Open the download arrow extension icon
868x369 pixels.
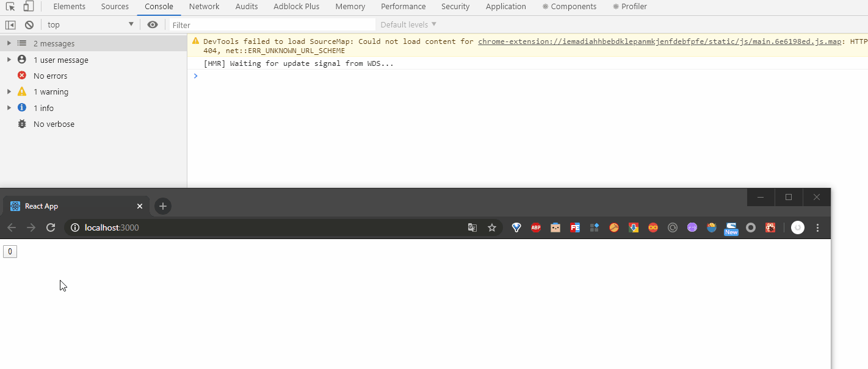pyautogui.click(x=634, y=227)
